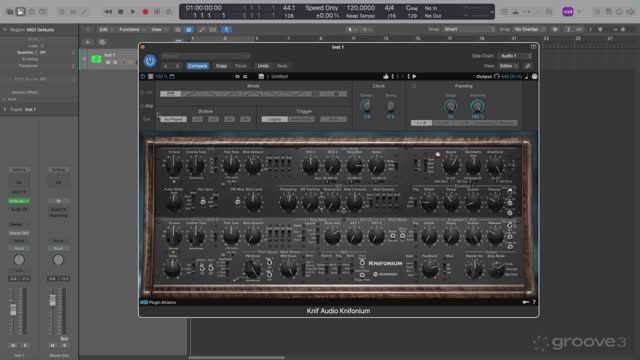Solo the Inst 1 channel strip
640x360 pixels.
point(24,345)
